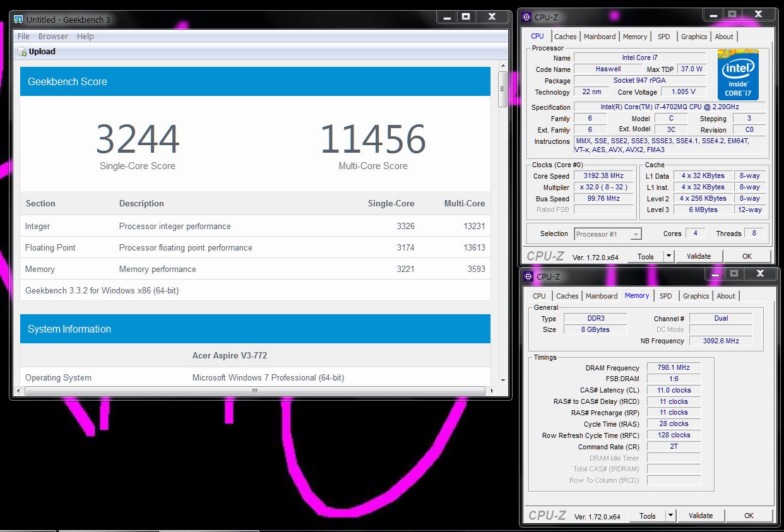Screen dimensions: 784x532
Task: Click OK button in top CPU-Z window
Action: click(x=747, y=256)
